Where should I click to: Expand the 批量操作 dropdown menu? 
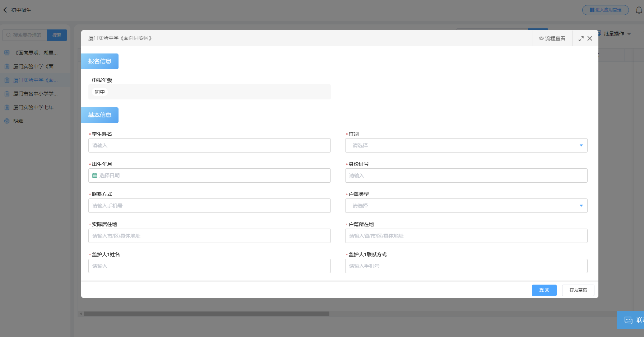617,34
